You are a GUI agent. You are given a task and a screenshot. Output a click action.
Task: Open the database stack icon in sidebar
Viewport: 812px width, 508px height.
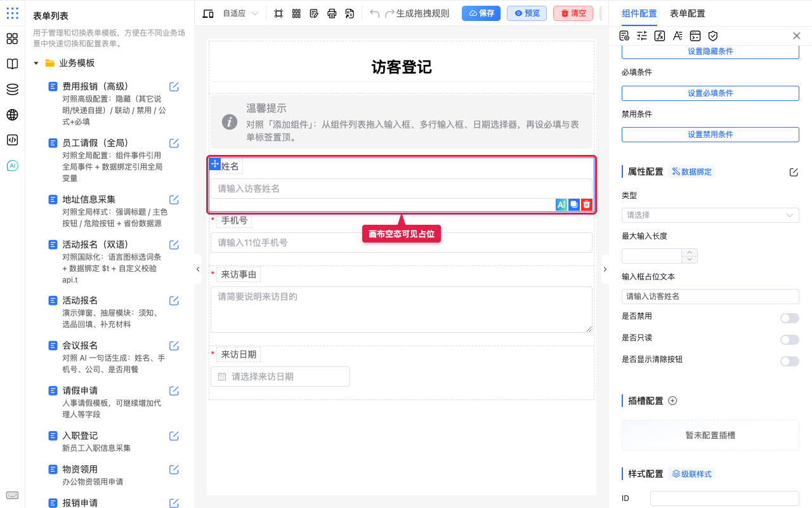click(x=12, y=90)
